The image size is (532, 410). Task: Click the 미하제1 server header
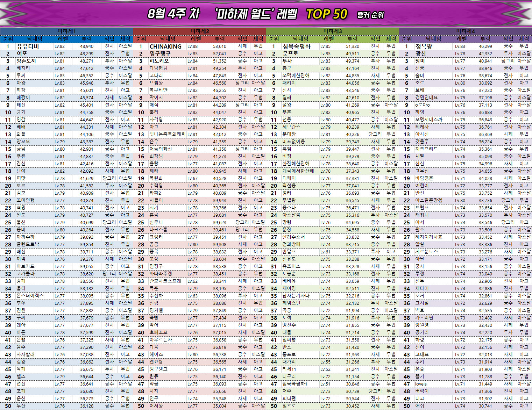coord(66,31)
